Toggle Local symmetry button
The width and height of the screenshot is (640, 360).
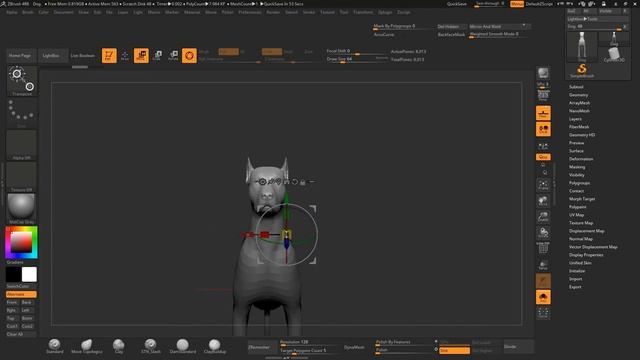[x=543, y=129]
